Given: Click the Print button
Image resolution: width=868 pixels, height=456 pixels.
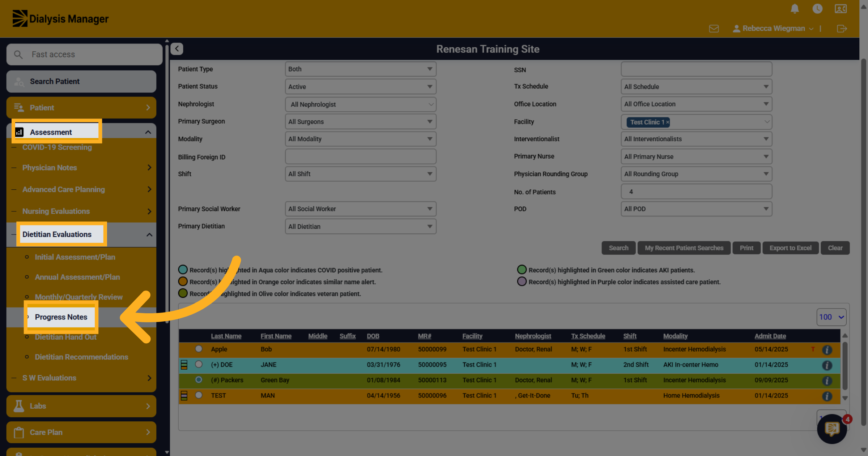Looking at the screenshot, I should (746, 248).
